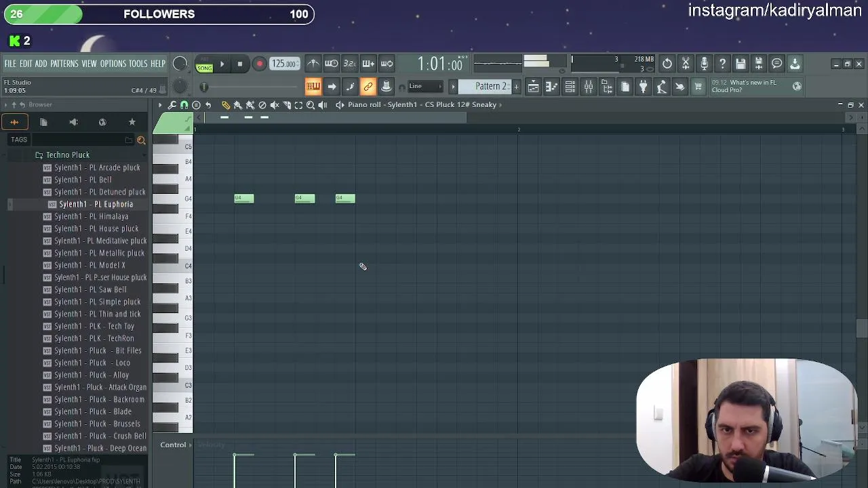
Task: Click the scissors audio editor icon
Action: pyautogui.click(x=686, y=64)
